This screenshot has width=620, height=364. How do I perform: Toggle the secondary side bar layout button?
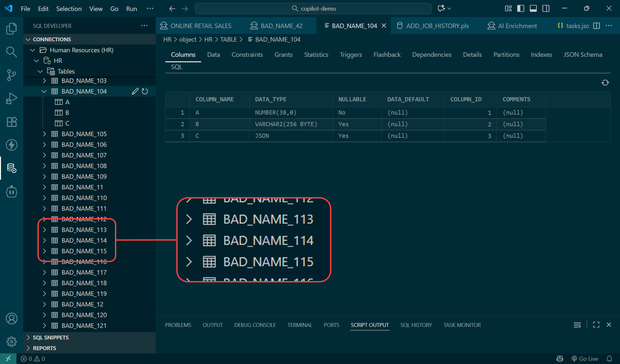click(x=546, y=8)
